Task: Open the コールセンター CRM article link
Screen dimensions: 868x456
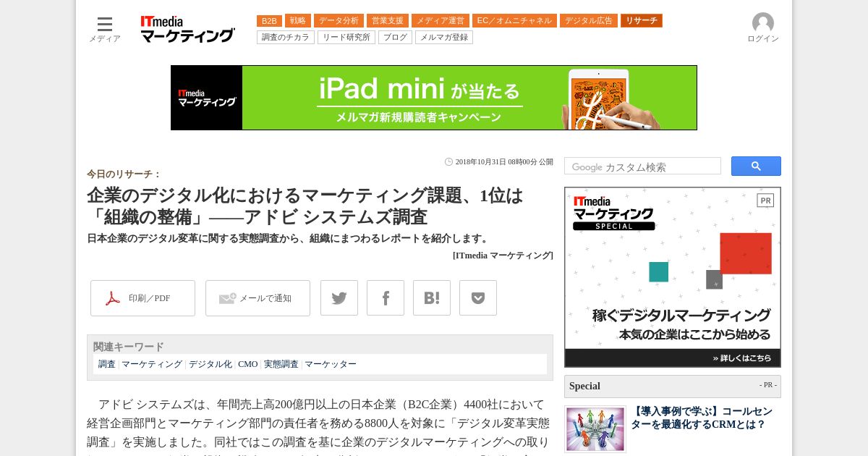Action: [702, 418]
